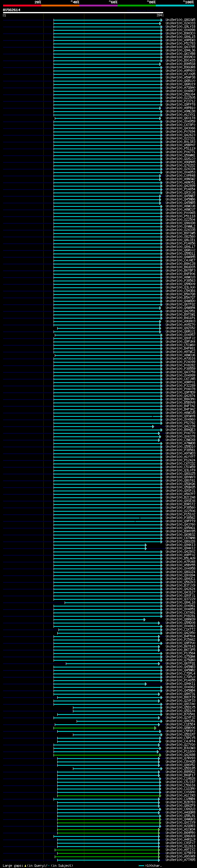Open hit UniRef100_B9GUR8
Image resolution: width=197 pixels, height=868 pixels.
coord(180,67)
